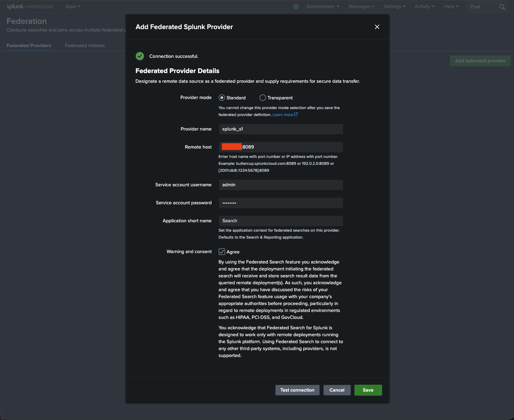This screenshot has height=420, width=514.
Task: Click the Service account password field
Action: 281,203
